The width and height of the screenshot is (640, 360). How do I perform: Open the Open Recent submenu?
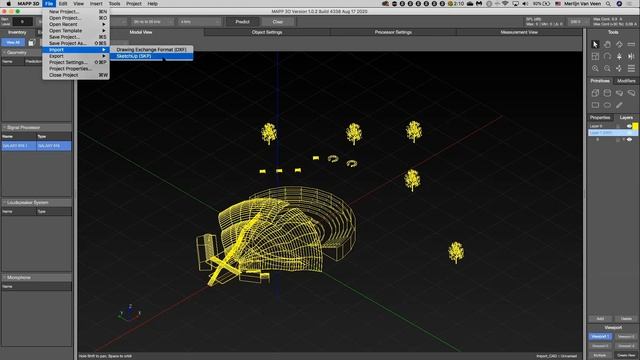[76, 24]
